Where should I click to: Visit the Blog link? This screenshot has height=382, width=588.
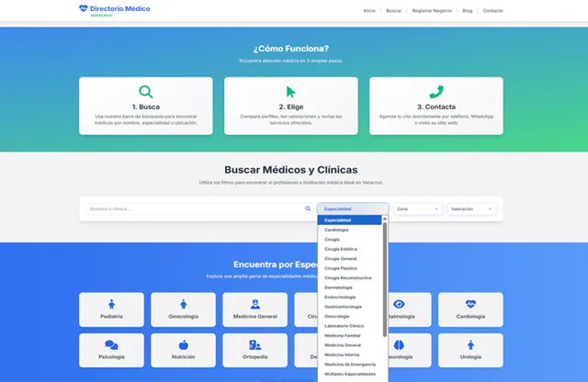tap(468, 10)
